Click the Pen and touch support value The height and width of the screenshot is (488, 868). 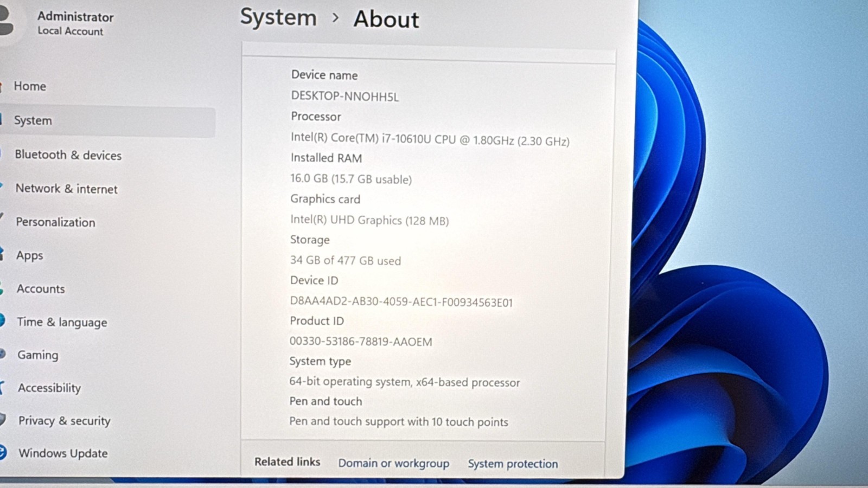pyautogui.click(x=399, y=422)
